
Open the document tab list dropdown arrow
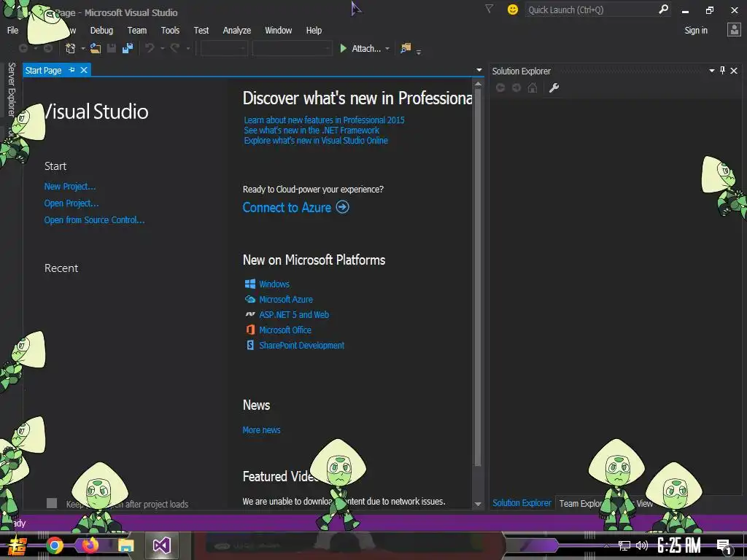click(x=479, y=70)
